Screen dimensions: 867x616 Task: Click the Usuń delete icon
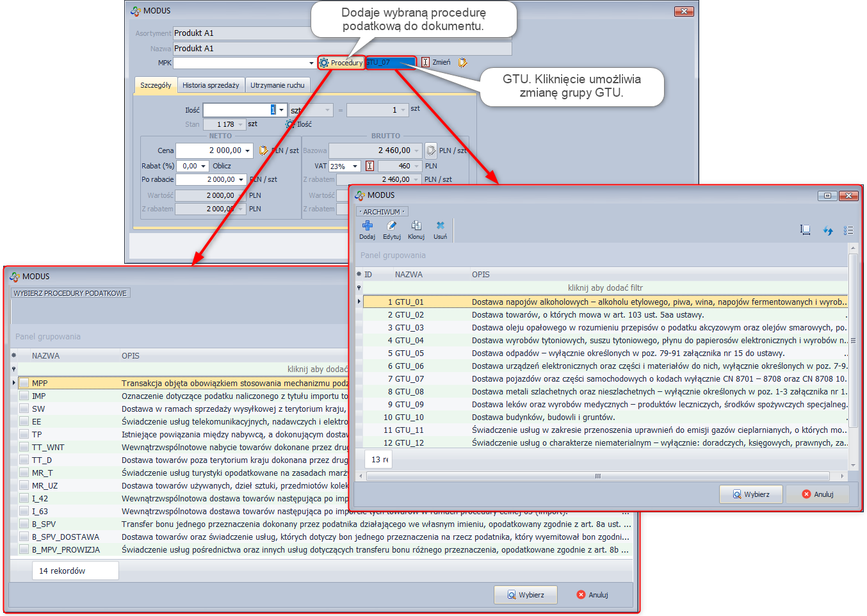pos(440,226)
